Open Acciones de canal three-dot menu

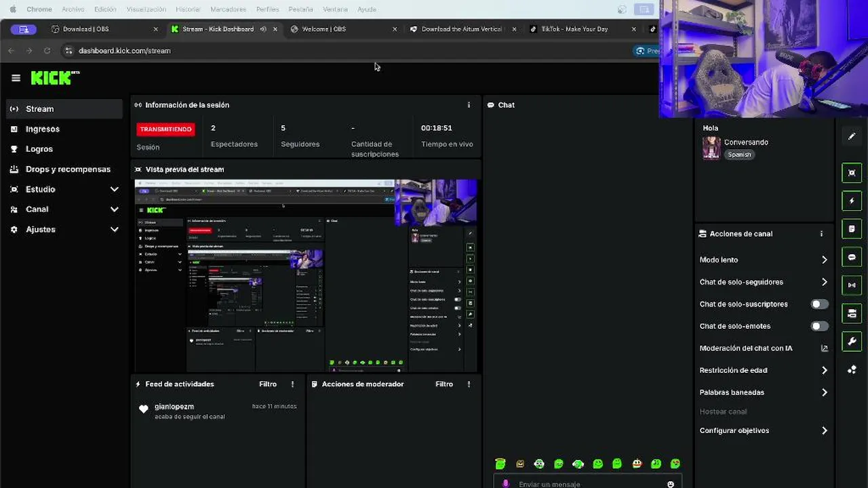pos(821,234)
